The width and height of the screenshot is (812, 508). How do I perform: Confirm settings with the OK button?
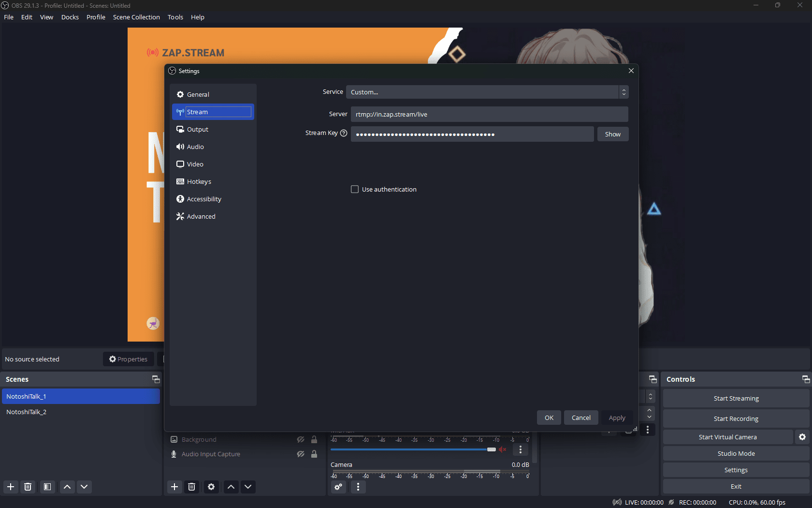pos(549,418)
